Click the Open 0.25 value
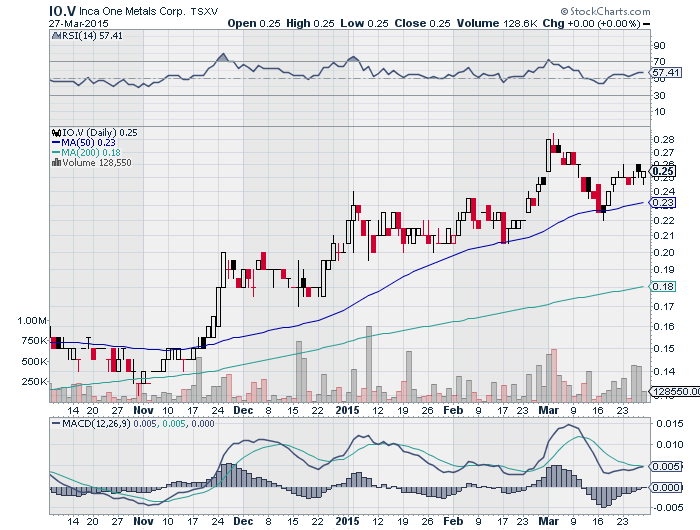The image size is (700, 530). pos(254,23)
